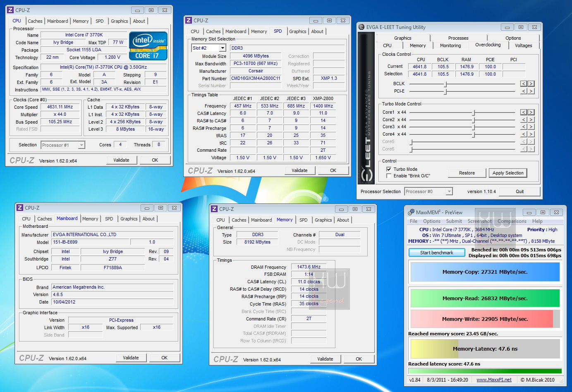Viewport: 572px width, 392px height.
Task: Click CPU-Z title icon in Memory window
Action: click(x=214, y=209)
